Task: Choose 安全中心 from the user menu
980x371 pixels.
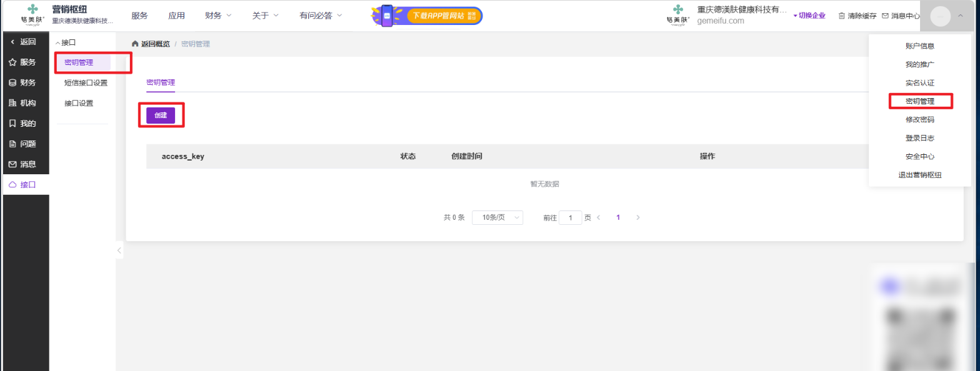Action: click(x=919, y=156)
